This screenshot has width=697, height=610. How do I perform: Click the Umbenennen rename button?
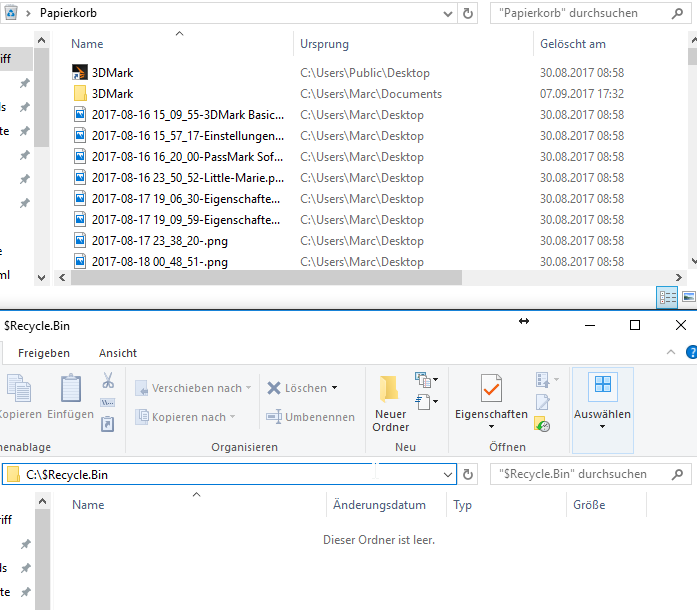point(310,417)
